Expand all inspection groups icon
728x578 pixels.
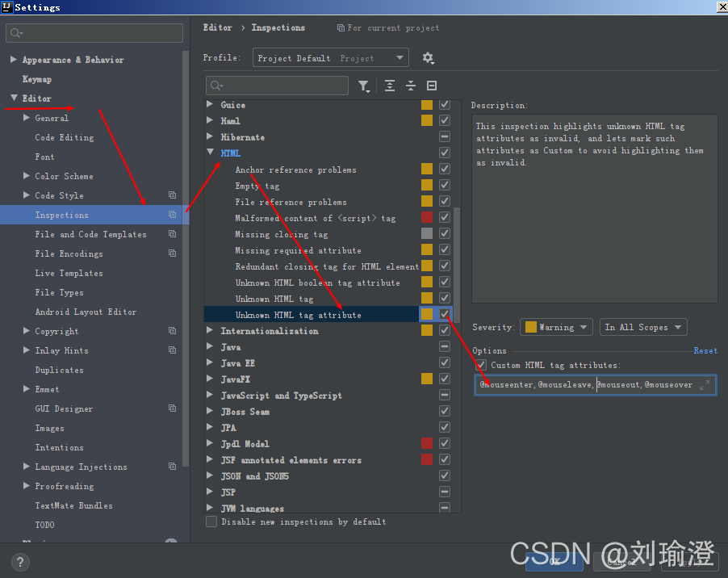point(390,86)
